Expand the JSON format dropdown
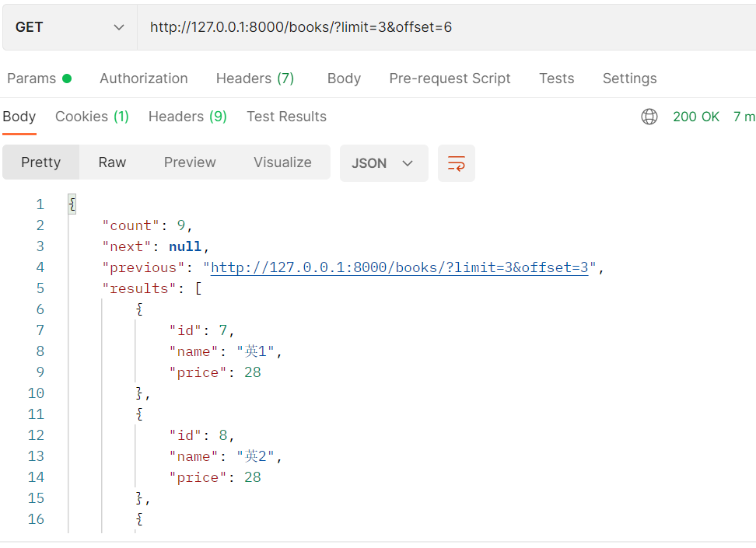This screenshot has height=548, width=756. (x=383, y=163)
